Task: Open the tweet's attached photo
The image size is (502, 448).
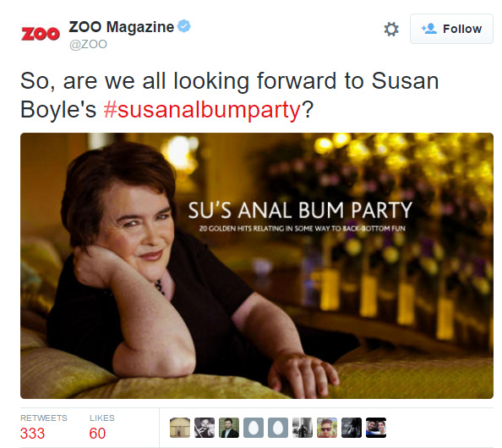Action: coord(257,265)
